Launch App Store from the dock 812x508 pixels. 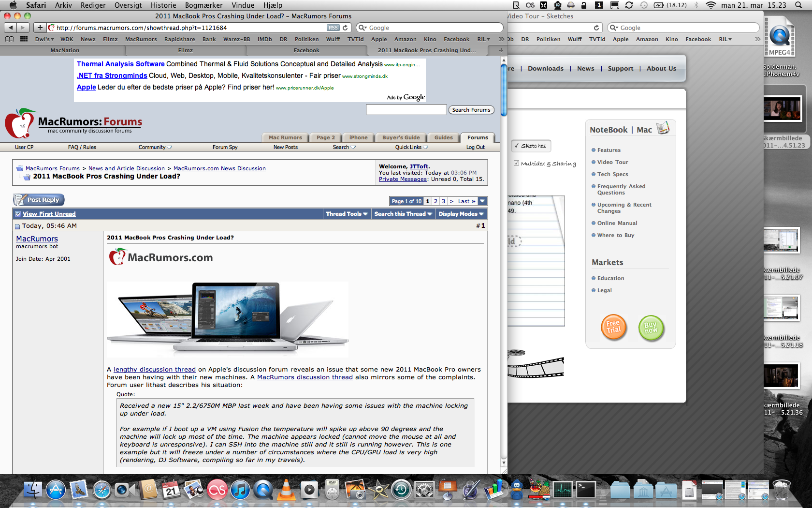click(56, 490)
